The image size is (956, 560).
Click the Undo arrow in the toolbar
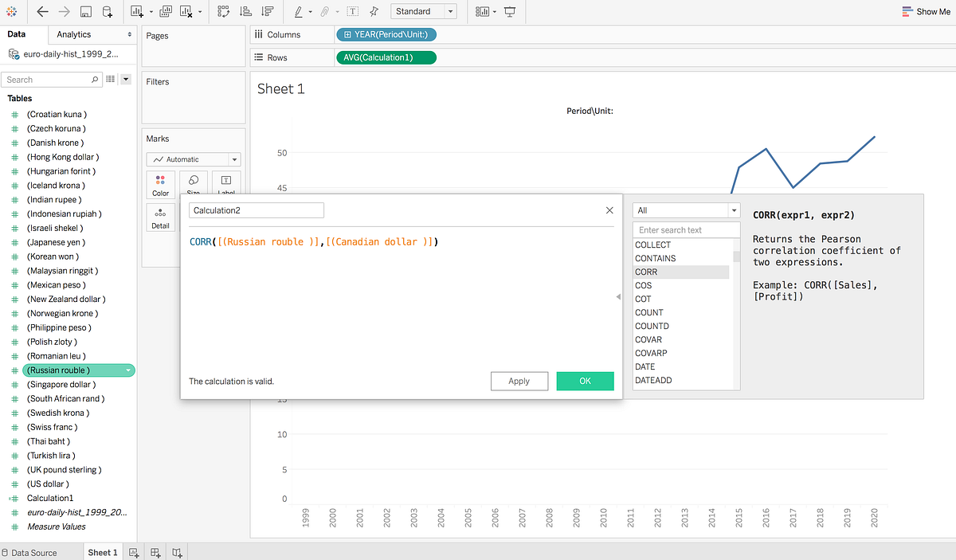(x=41, y=11)
